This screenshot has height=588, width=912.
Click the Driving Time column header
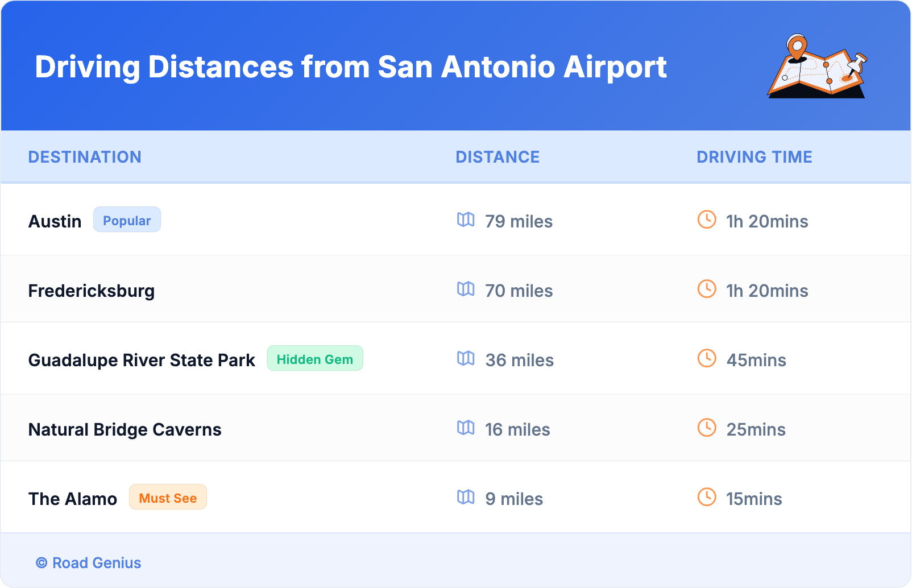pos(754,157)
